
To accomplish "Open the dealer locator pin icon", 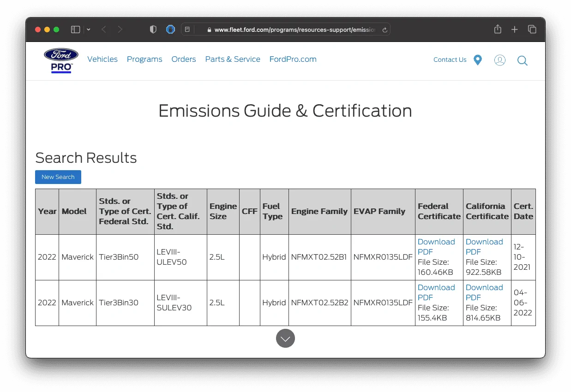I will [x=478, y=60].
